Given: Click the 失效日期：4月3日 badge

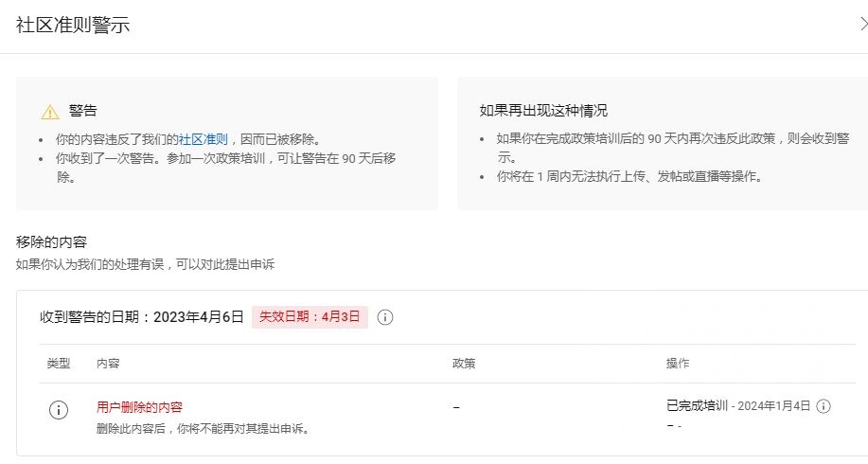Looking at the screenshot, I should coord(310,316).
